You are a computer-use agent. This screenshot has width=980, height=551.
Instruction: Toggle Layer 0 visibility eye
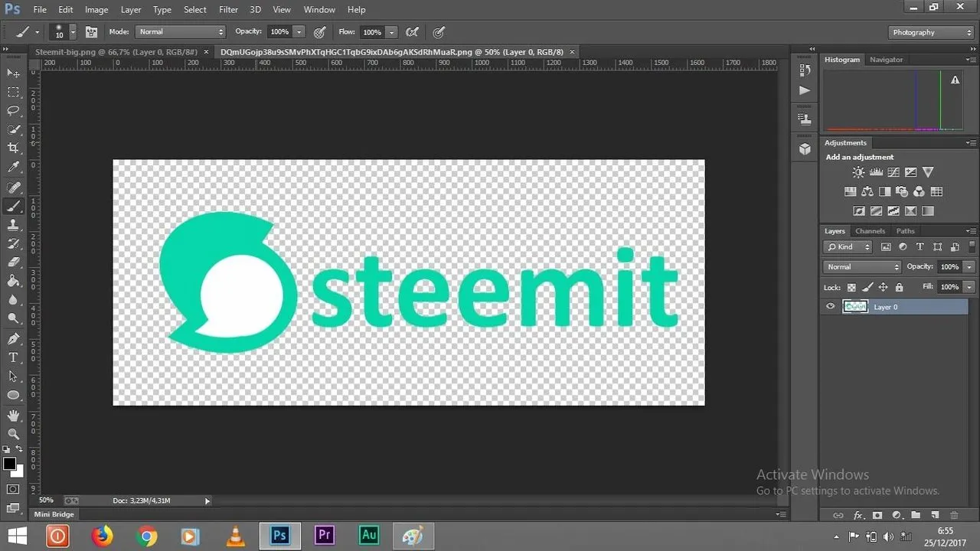click(x=830, y=307)
